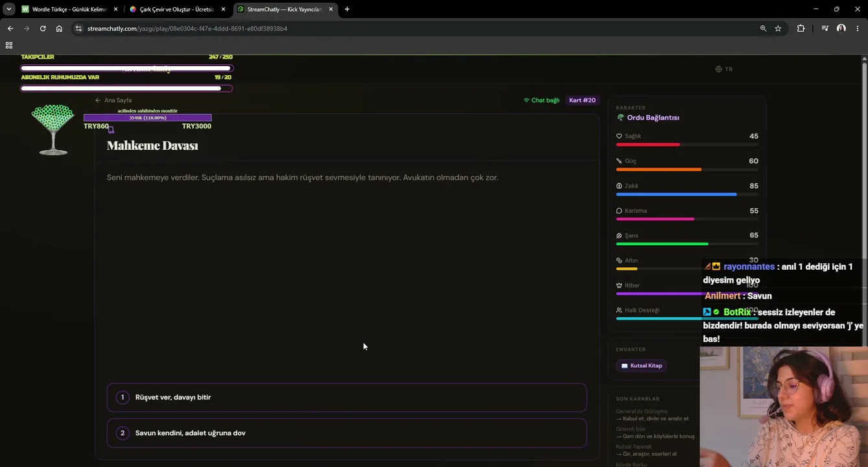Select the StreamChatly tab
The width and height of the screenshot is (868, 467).
click(285, 9)
